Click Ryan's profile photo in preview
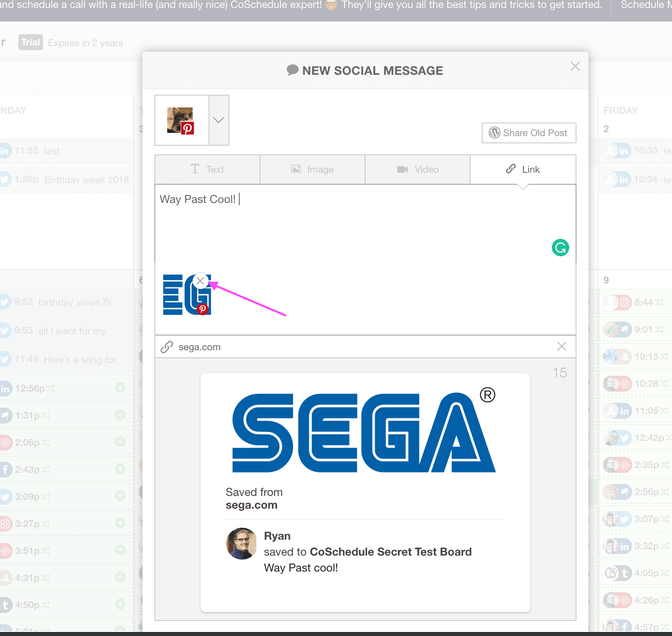 tap(242, 544)
